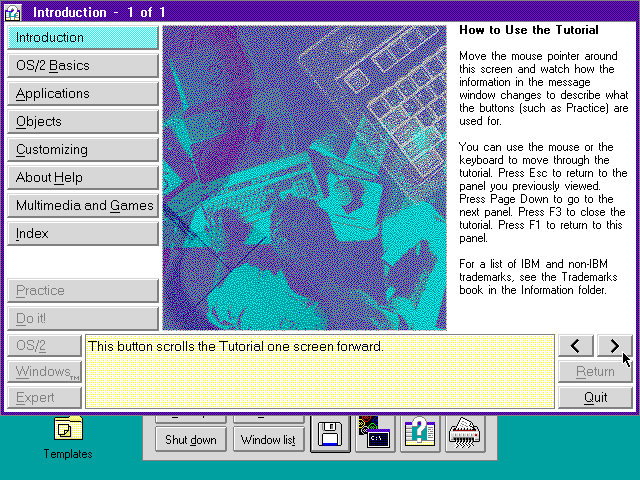This screenshot has width=640, height=480.
Task: Click the back arrow button
Action: coord(576,346)
